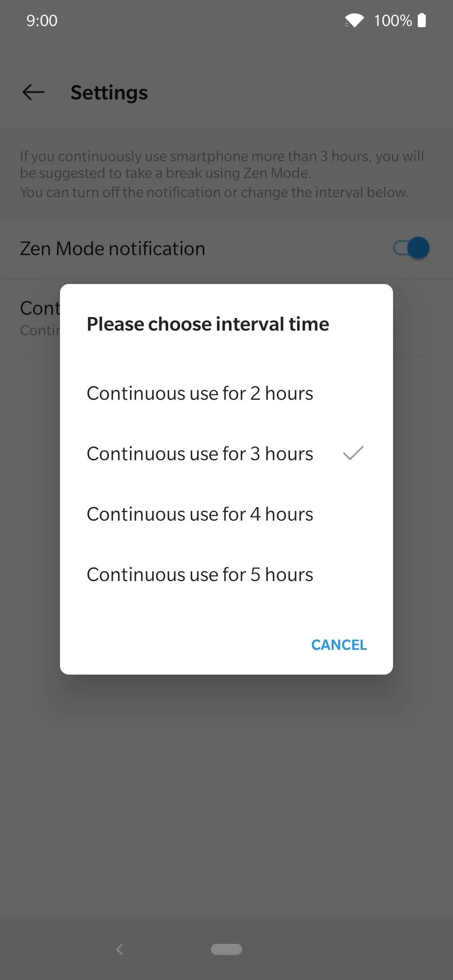Tap the dialog title Please choose interval time
This screenshot has height=980, width=453.
click(x=208, y=324)
